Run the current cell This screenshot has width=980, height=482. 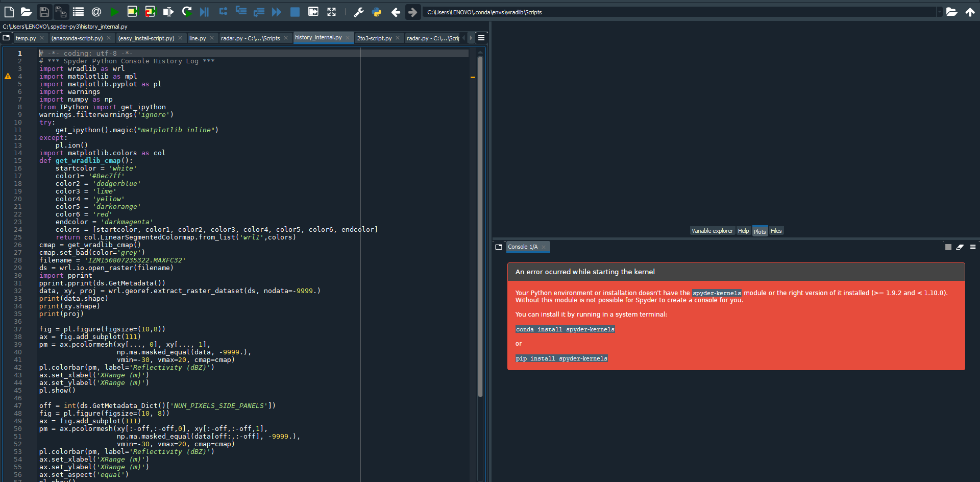133,12
